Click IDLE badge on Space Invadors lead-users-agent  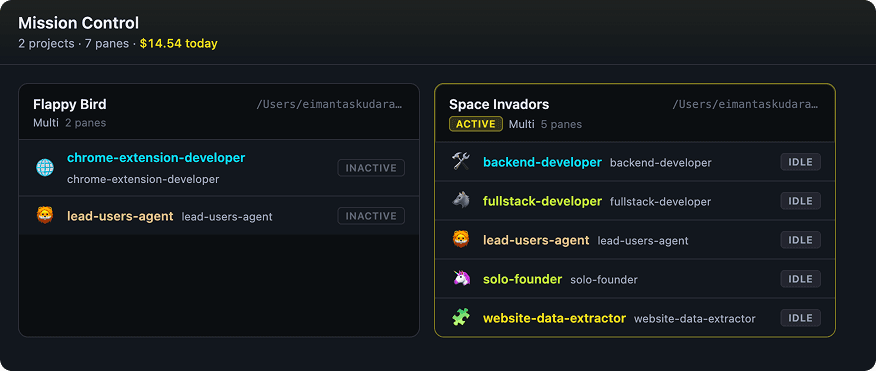[801, 240]
